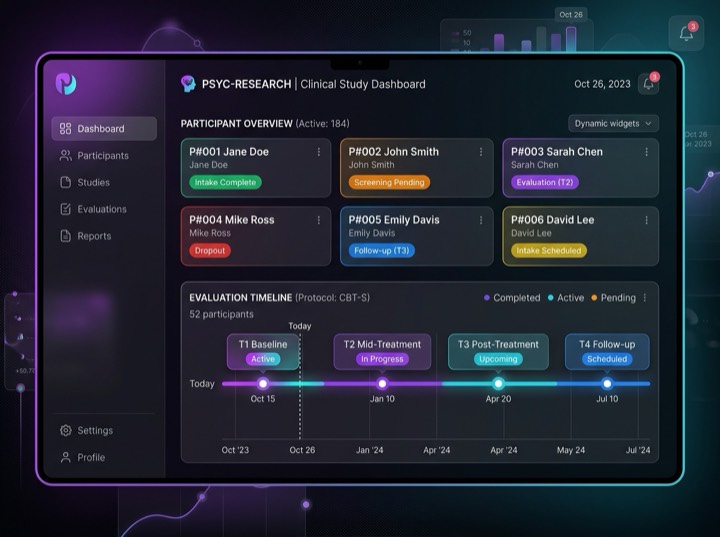Click the Oct 26 label on timeline axis

pos(302,450)
